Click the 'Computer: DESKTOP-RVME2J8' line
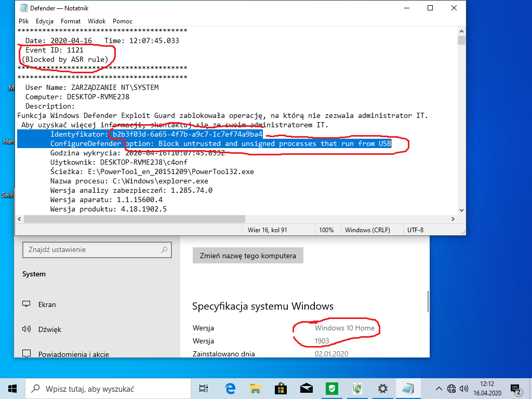 tap(77, 97)
